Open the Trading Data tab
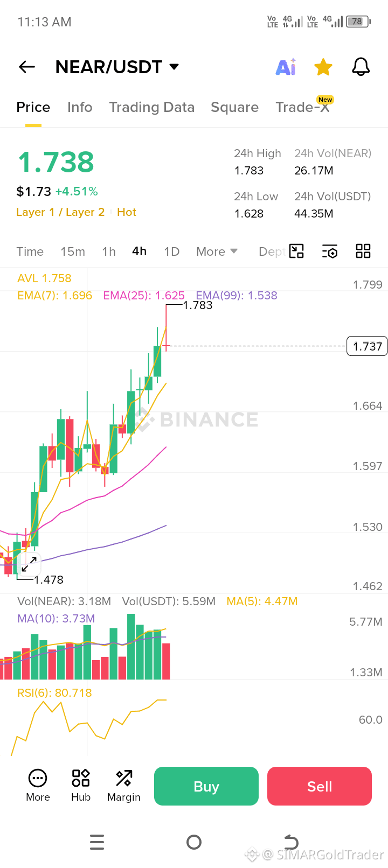Viewport: 388px width, 868px height. click(x=152, y=107)
